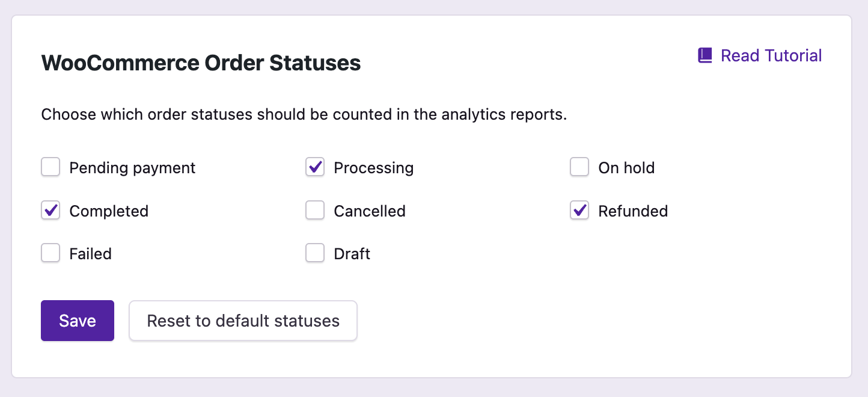Toggle the Failed status checkbox
The image size is (868, 397).
click(x=50, y=253)
